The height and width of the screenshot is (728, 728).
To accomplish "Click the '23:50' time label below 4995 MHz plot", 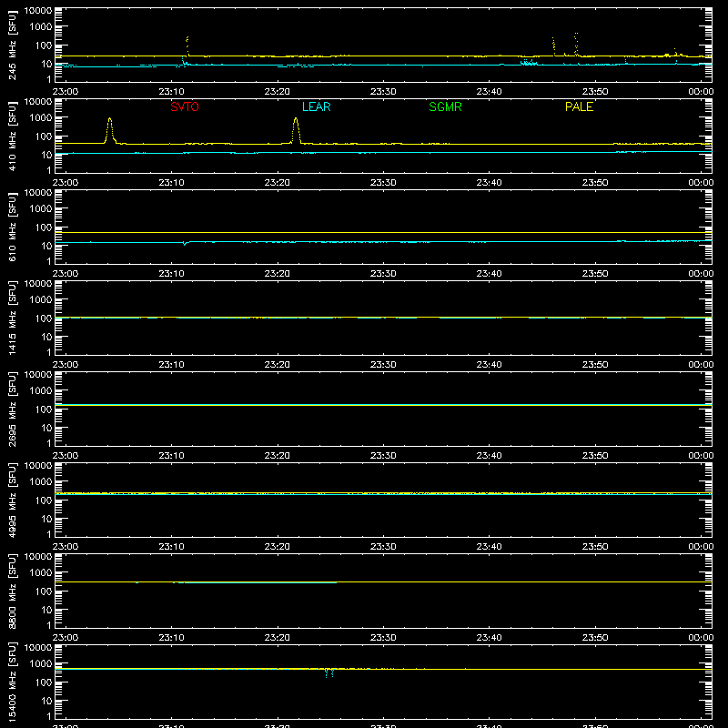I will tap(595, 547).
